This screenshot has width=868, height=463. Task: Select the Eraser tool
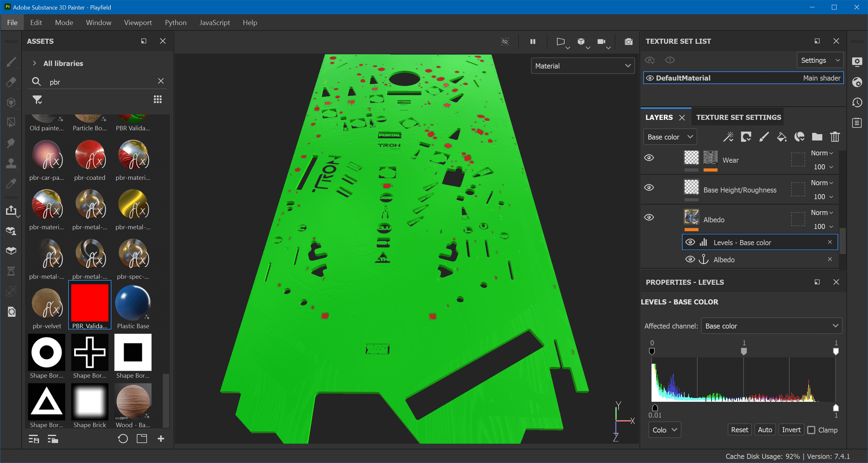click(11, 82)
